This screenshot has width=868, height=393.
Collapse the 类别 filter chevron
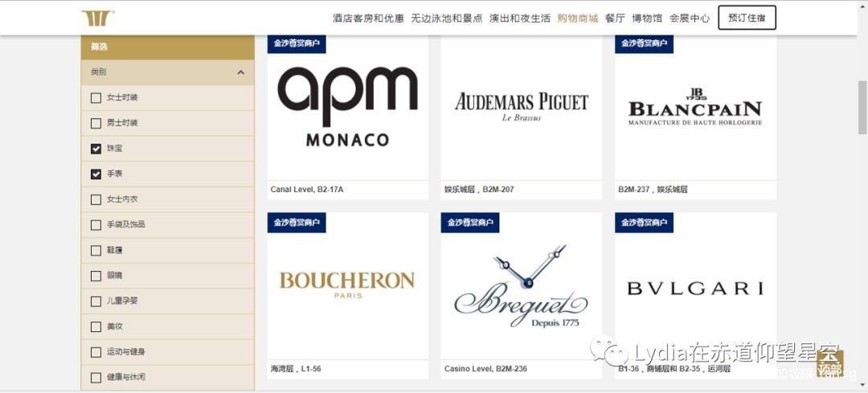(241, 72)
